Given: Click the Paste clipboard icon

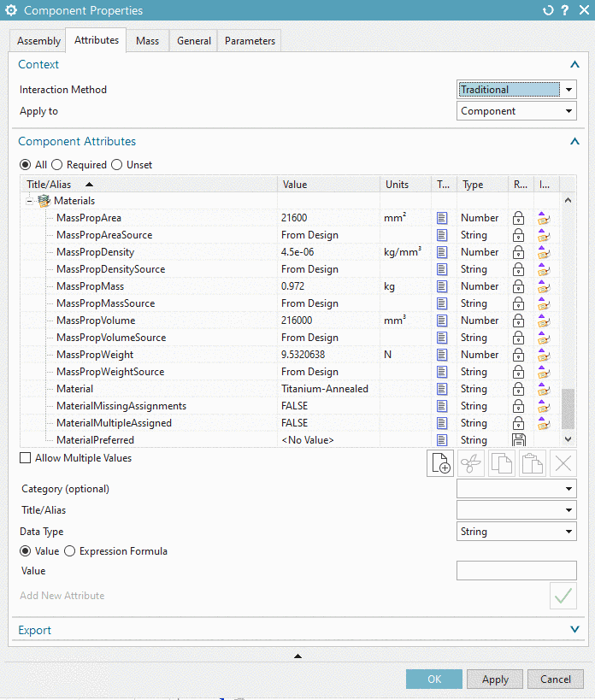Looking at the screenshot, I should 533,463.
